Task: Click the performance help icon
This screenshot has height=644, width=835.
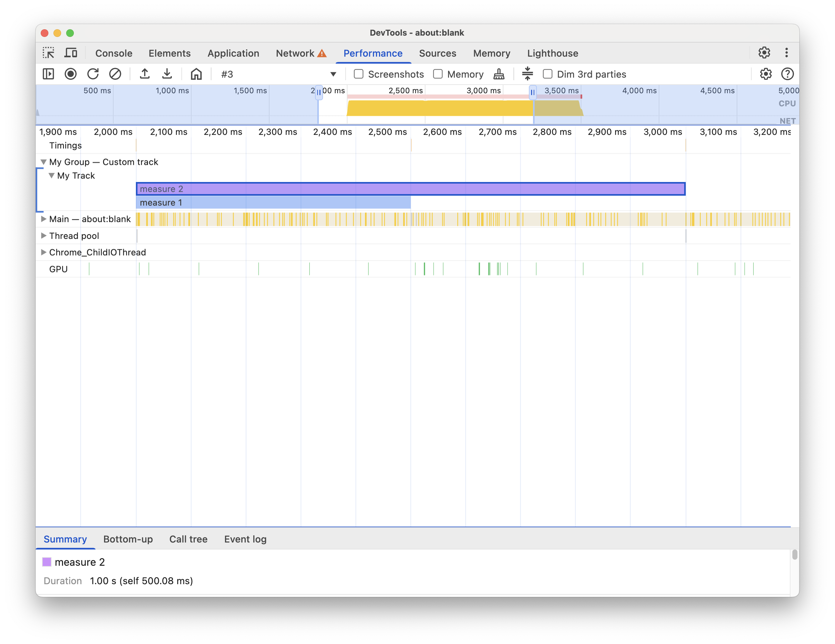Action: click(x=786, y=73)
